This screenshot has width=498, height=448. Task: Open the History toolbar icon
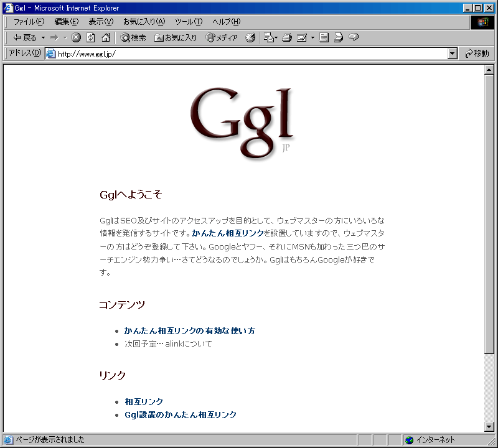click(x=250, y=38)
